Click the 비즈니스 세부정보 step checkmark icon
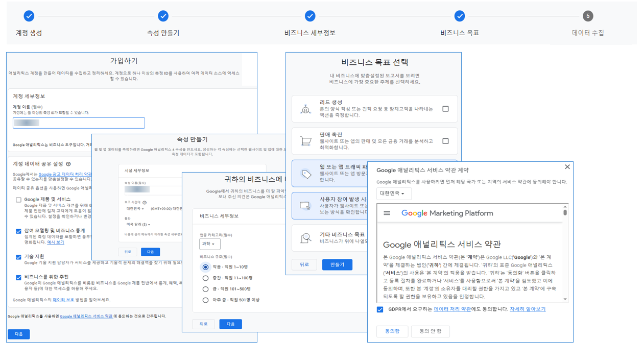Image resolution: width=643 pixels, height=364 pixels. pos(310,16)
